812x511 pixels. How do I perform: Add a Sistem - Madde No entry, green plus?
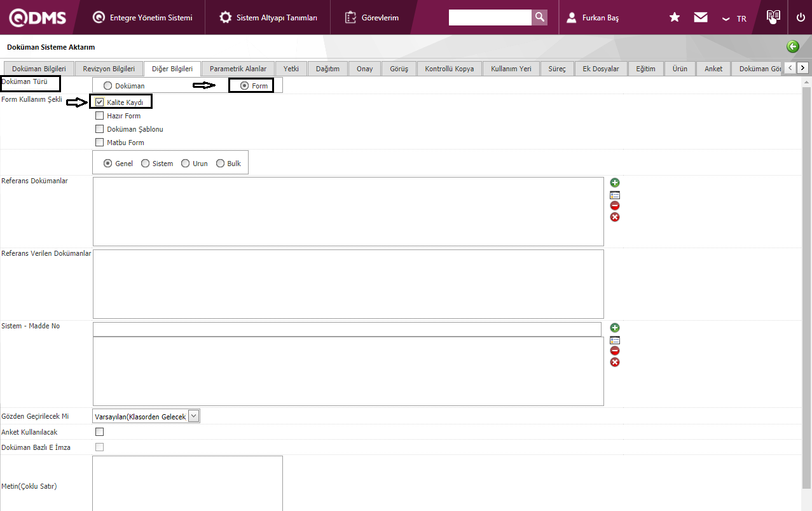pyautogui.click(x=615, y=328)
